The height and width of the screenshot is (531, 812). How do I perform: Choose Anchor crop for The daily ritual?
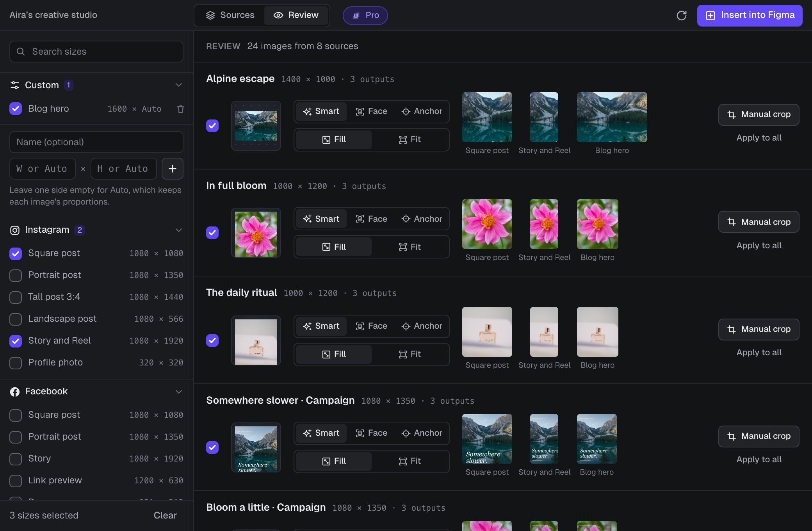422,326
